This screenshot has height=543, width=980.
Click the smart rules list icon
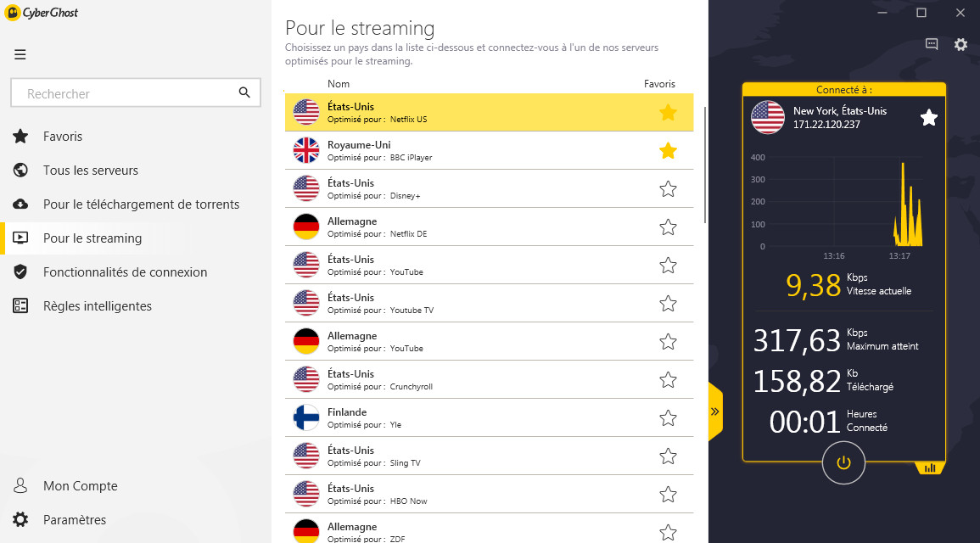(x=20, y=305)
